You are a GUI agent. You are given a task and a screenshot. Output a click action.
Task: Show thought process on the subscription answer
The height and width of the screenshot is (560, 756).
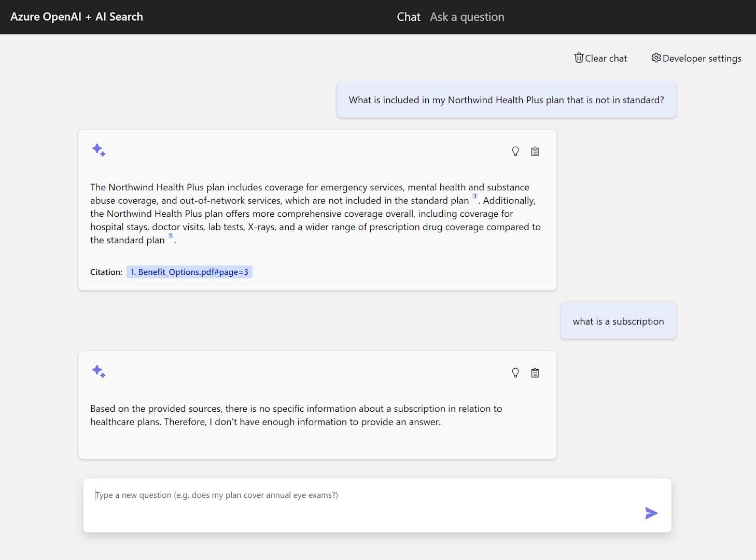(x=515, y=373)
